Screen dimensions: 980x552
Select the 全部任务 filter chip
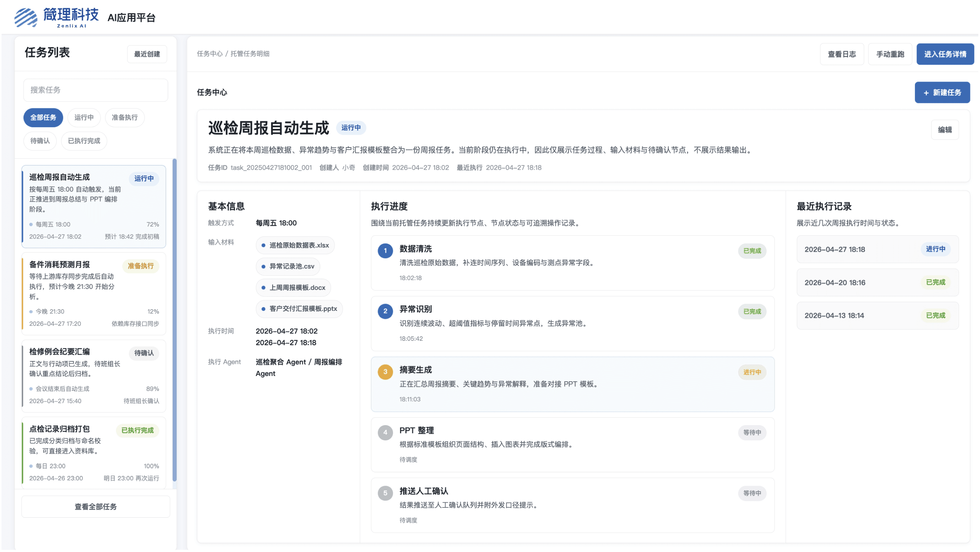[43, 117]
